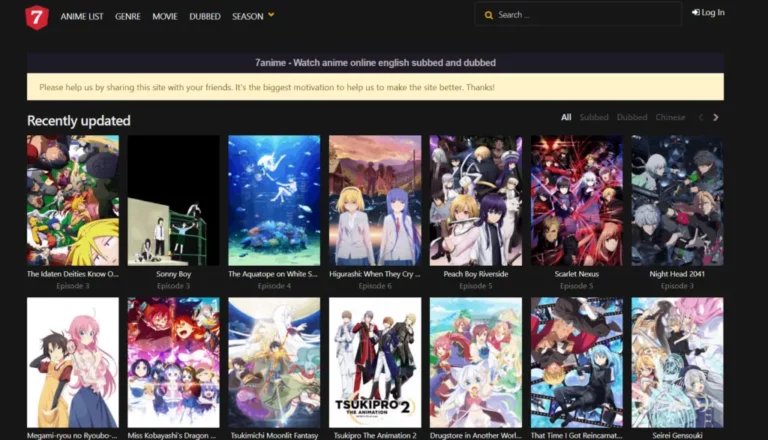Open the Genre menu item
The image size is (768, 440).
[128, 17]
